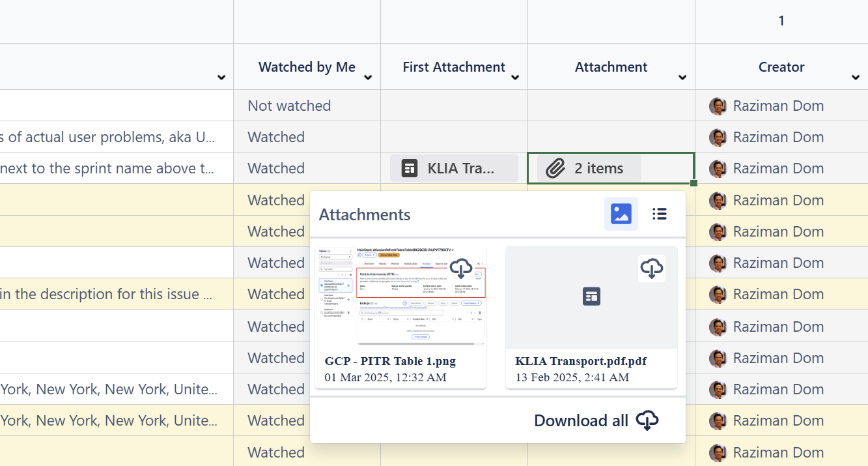868x466 pixels.
Task: Switch attachments popup to list view
Action: [660, 214]
